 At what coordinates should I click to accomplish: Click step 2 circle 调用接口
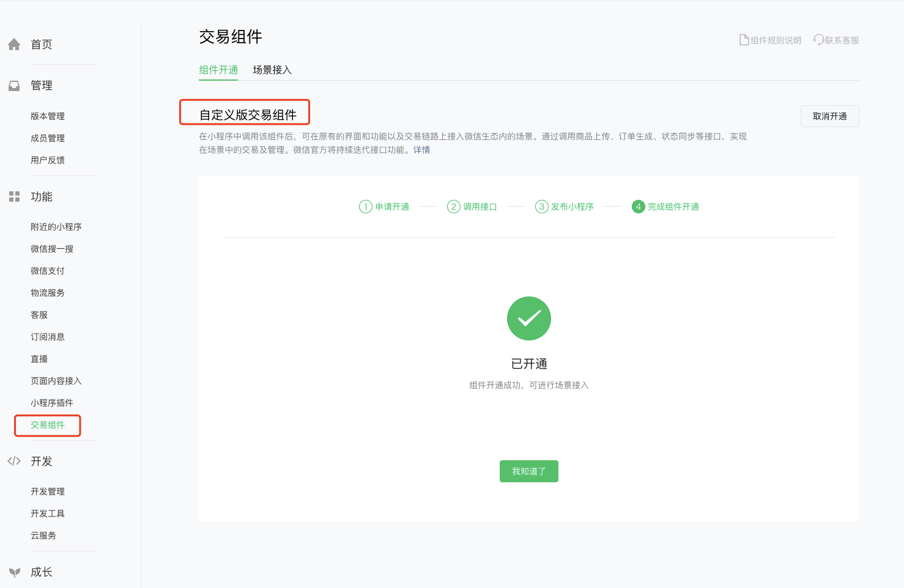click(454, 207)
